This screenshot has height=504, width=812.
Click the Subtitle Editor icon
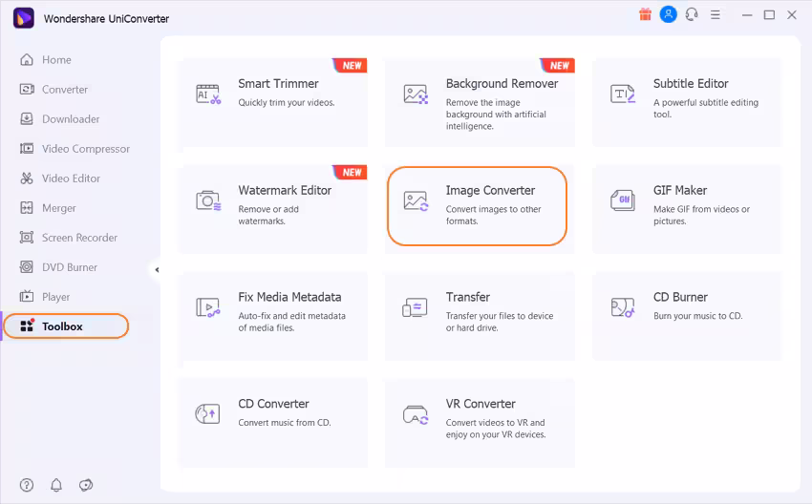[x=623, y=94]
